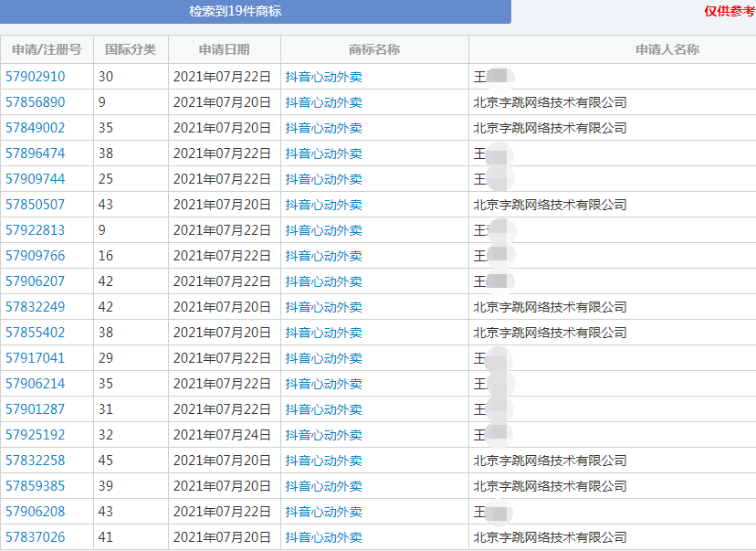This screenshot has width=756, height=551.
Task: Open application number 57832249
Action: tap(36, 307)
